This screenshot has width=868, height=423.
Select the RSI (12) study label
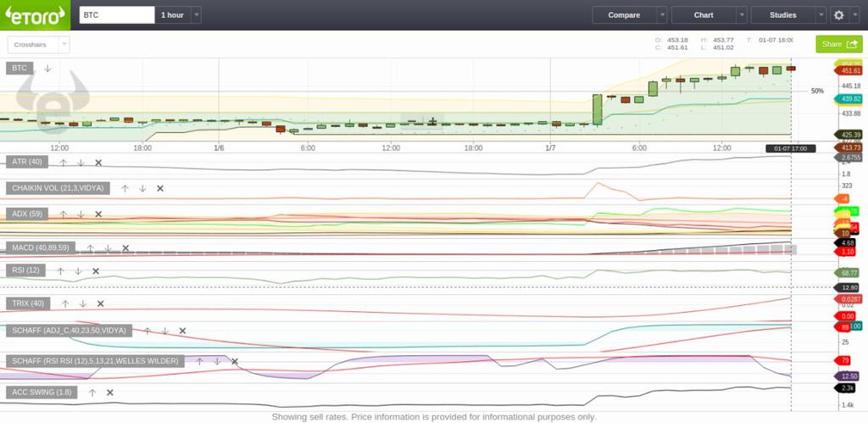point(26,270)
